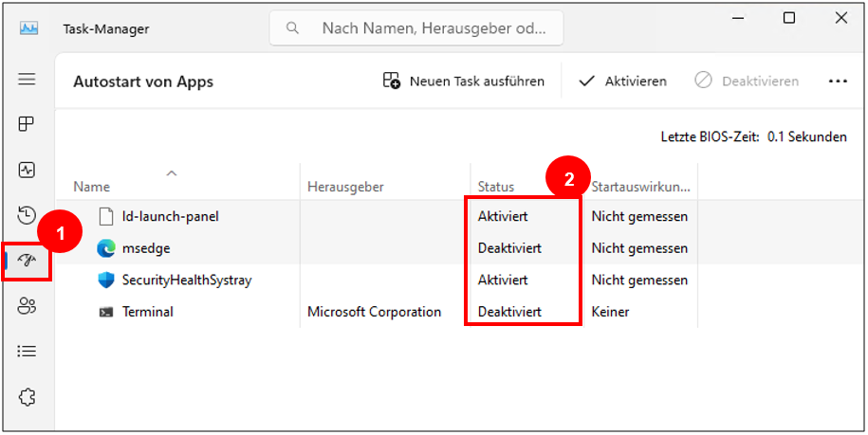Select the SecurityHealthSystray row name
This screenshot has width=868, height=435.
tap(187, 281)
